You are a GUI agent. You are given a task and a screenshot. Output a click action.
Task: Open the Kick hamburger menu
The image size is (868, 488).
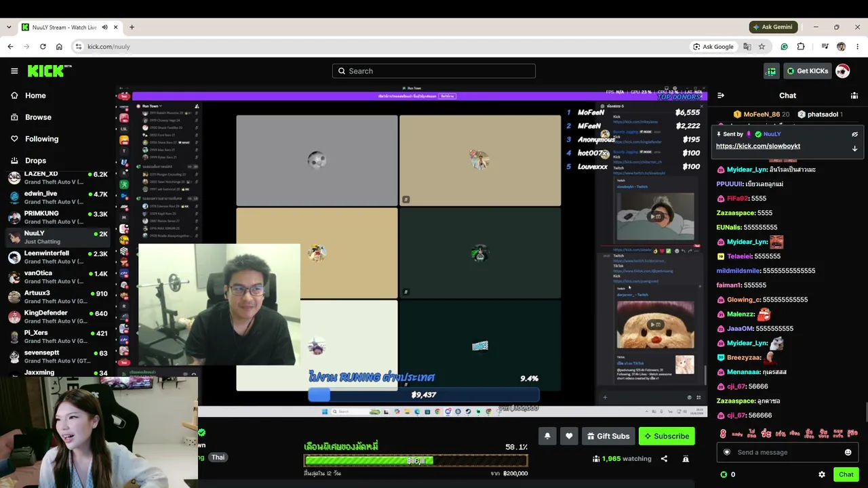coord(14,71)
